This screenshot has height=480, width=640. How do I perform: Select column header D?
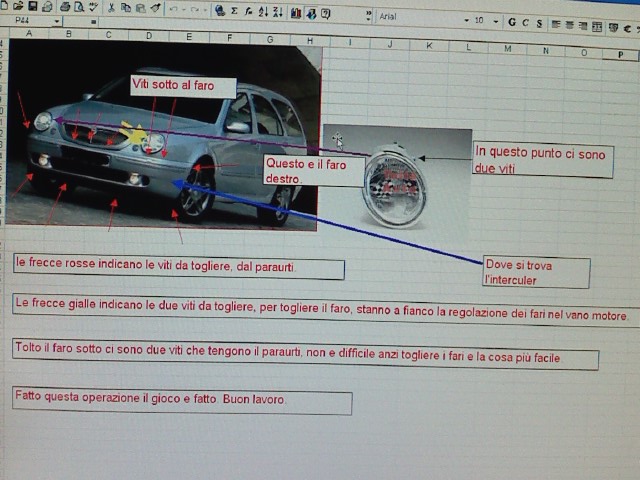pos(148,35)
